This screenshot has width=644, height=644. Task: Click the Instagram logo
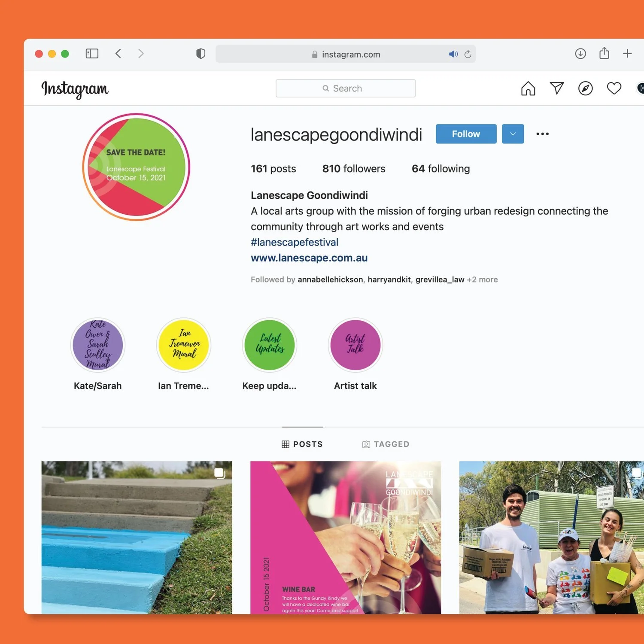[x=75, y=89]
